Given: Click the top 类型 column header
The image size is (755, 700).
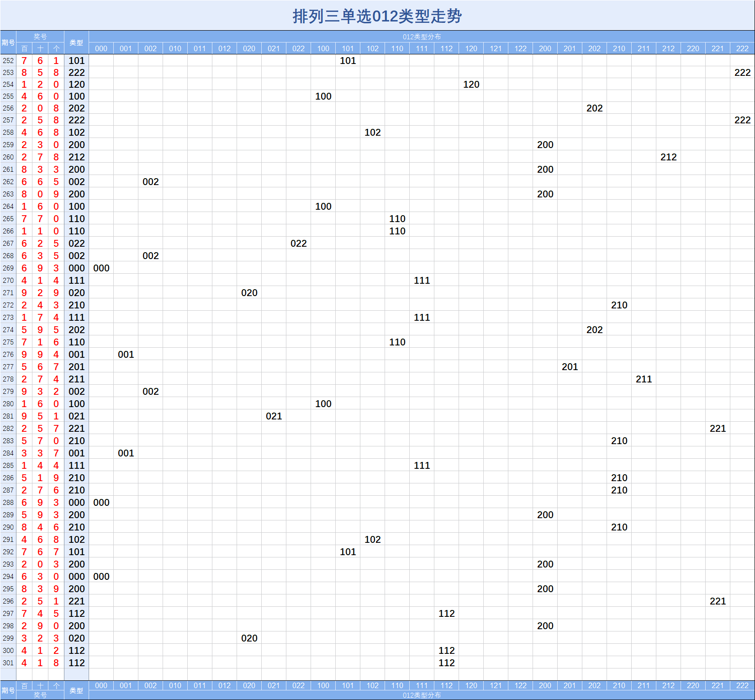Looking at the screenshot, I should (76, 42).
